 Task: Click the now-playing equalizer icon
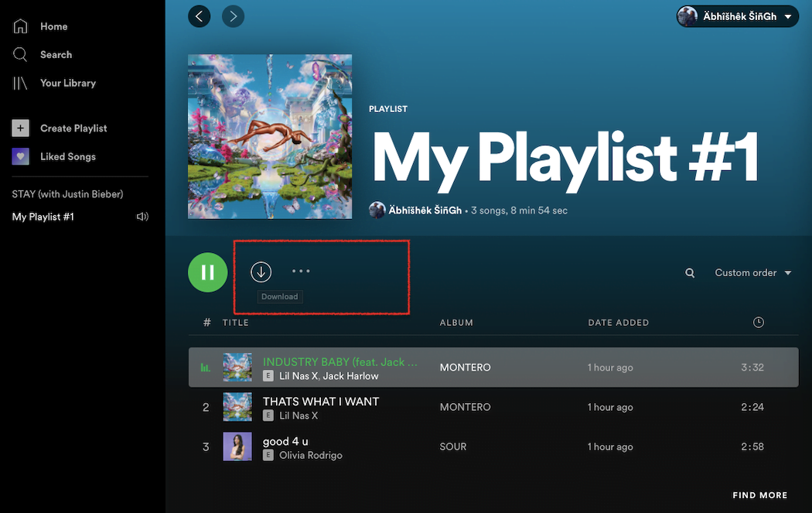tap(206, 368)
